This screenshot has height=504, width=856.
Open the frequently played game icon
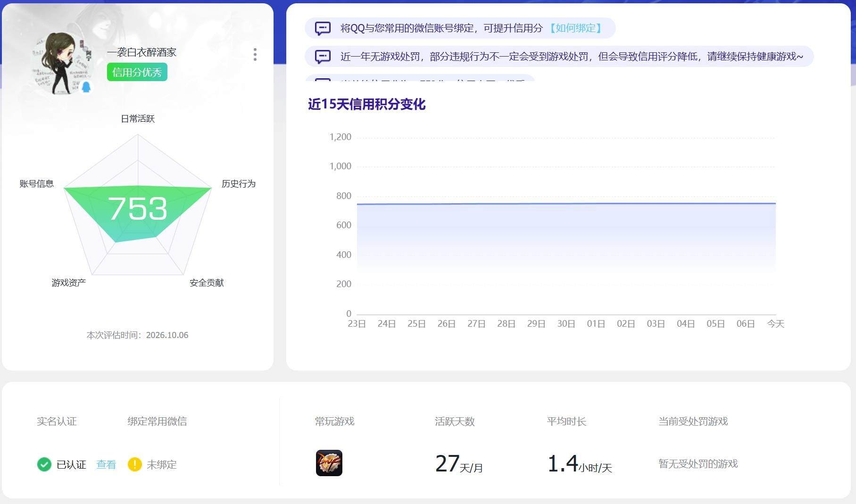[329, 463]
